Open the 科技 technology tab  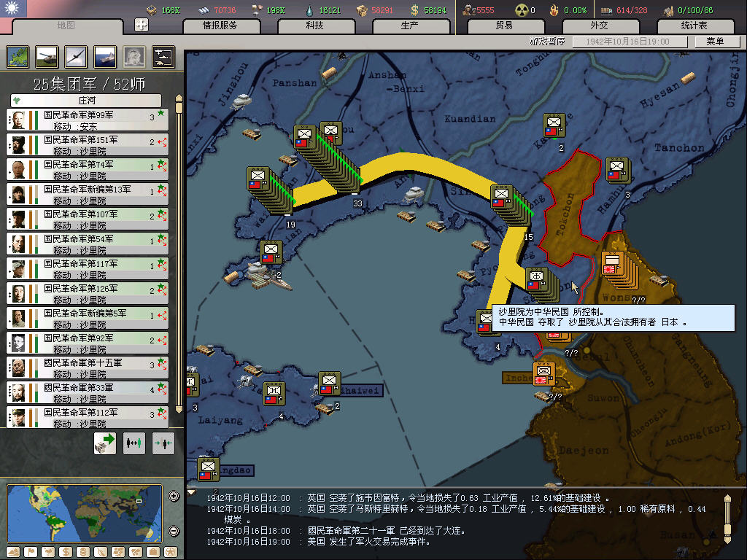315,26
